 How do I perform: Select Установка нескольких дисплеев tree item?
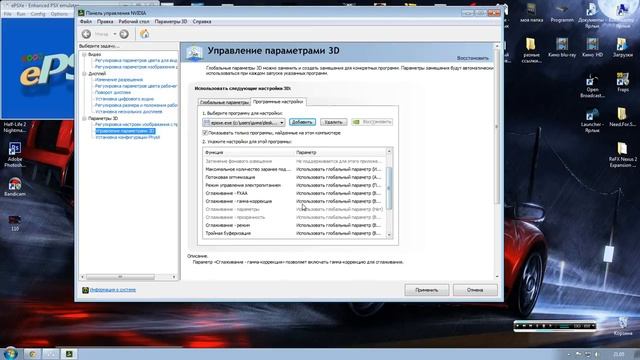(x=129, y=111)
